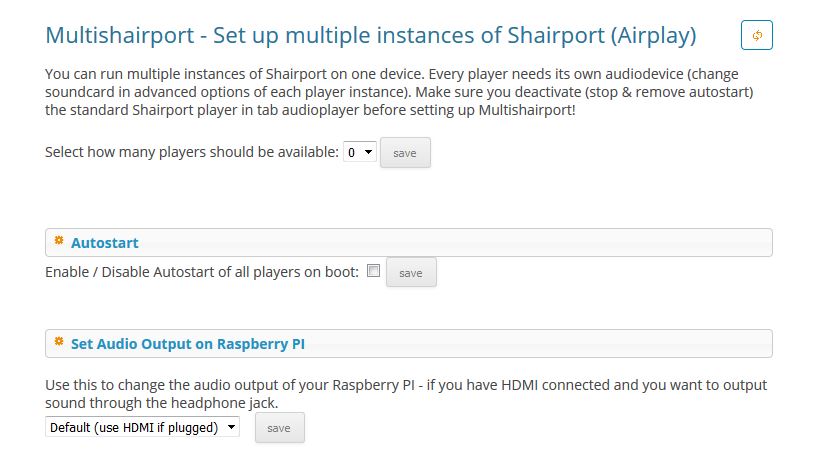The height and width of the screenshot is (460, 818).
Task: Click the Select how many players label
Action: [192, 152]
